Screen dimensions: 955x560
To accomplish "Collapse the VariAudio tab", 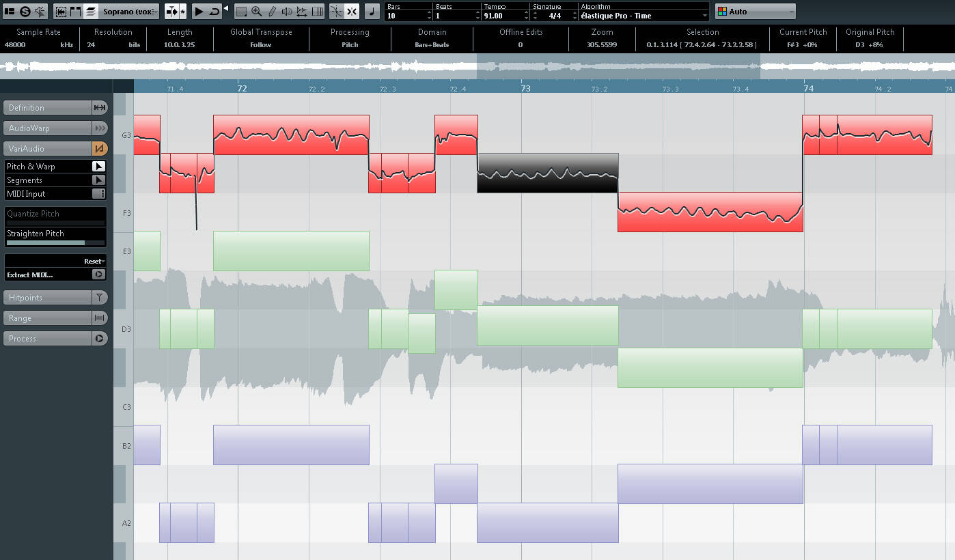I will coord(48,148).
